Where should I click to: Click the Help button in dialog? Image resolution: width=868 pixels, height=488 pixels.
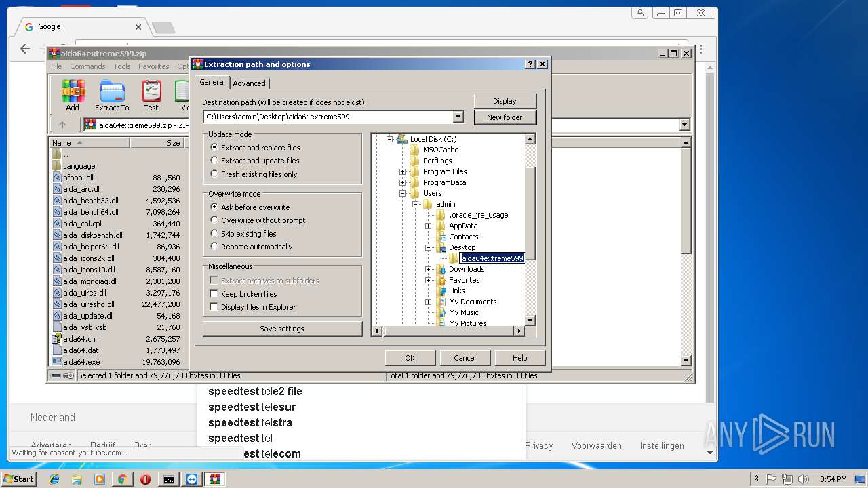[x=519, y=358]
